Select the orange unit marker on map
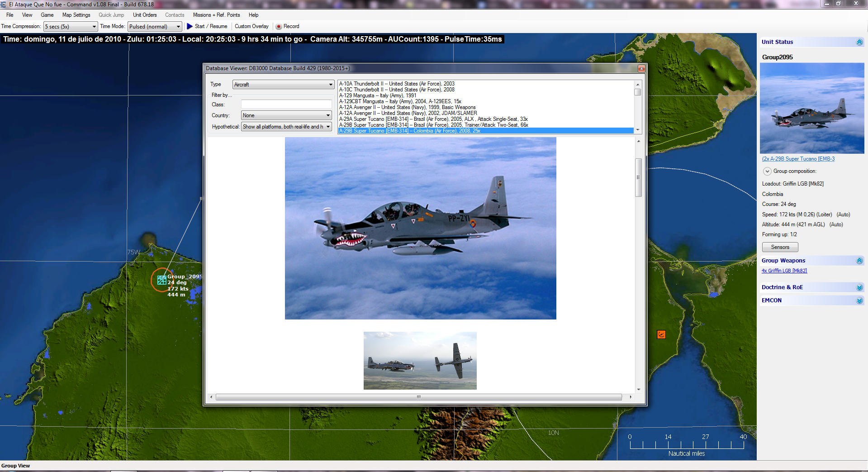Viewport: 868px width, 472px height. point(661,334)
